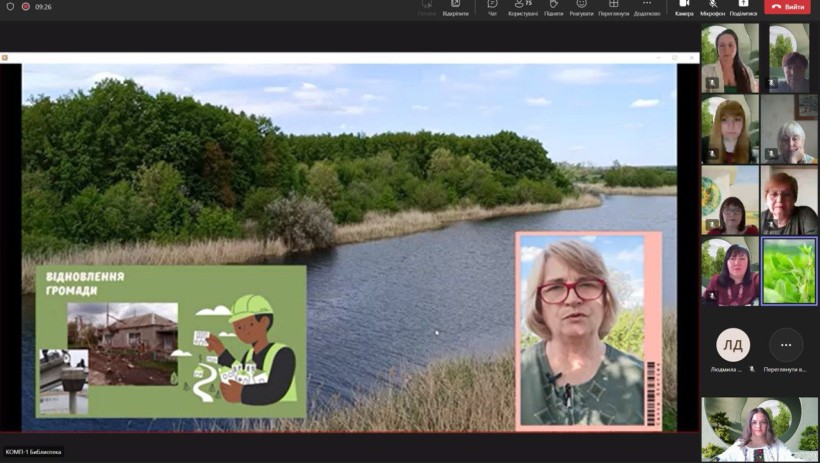Click the КОМП-1 Бібліотека presenter label
This screenshot has height=463, width=820.
[x=33, y=452]
